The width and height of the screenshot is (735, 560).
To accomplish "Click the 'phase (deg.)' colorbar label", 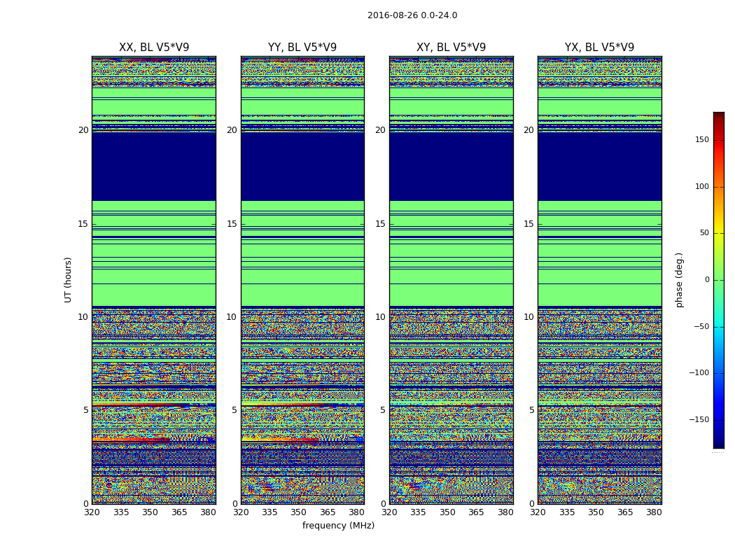I will [679, 280].
